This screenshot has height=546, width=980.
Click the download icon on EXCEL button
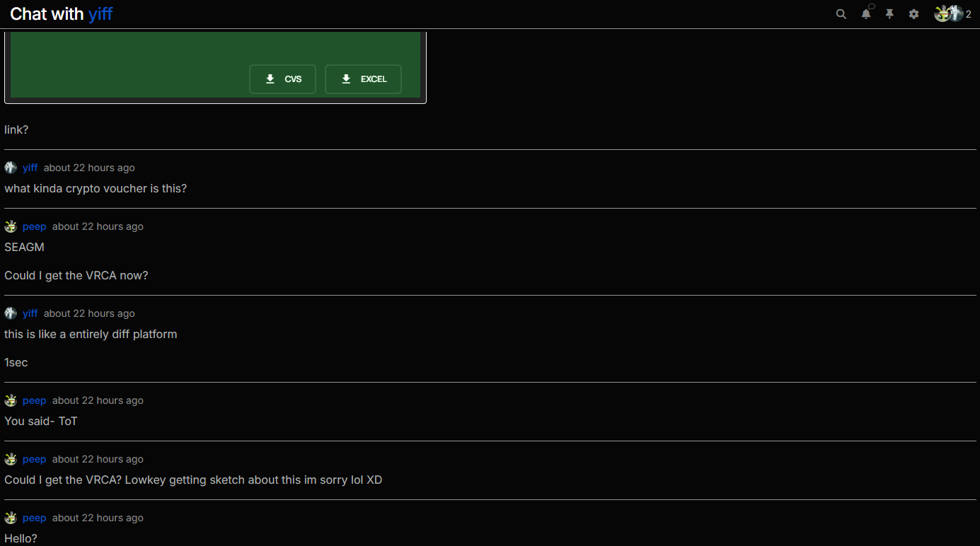[346, 79]
